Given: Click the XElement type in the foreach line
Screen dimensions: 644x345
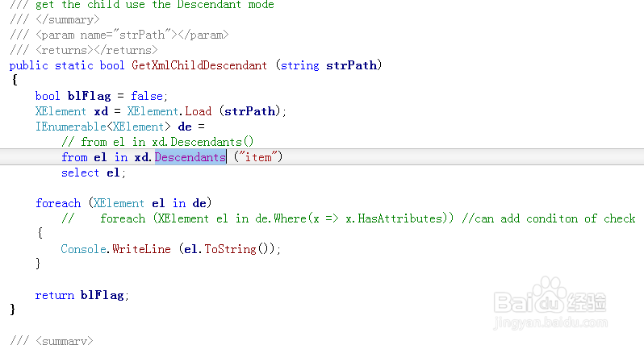Looking at the screenshot, I should [119, 203].
